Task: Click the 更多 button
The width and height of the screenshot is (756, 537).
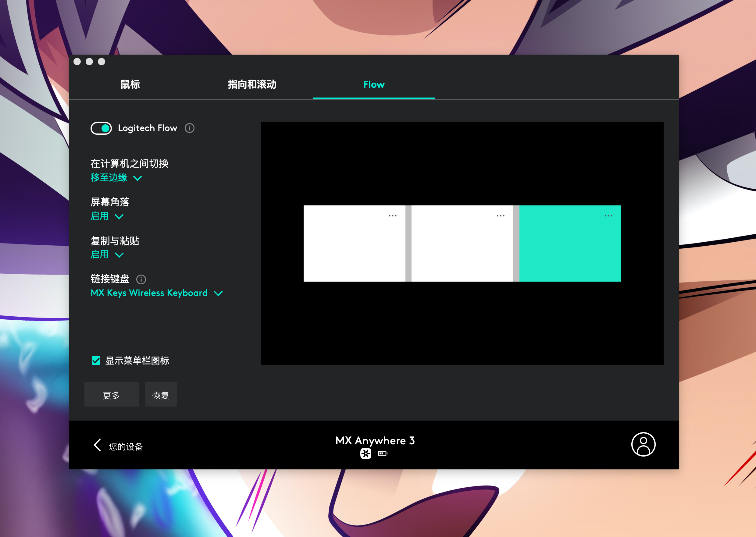Action: 112,395
